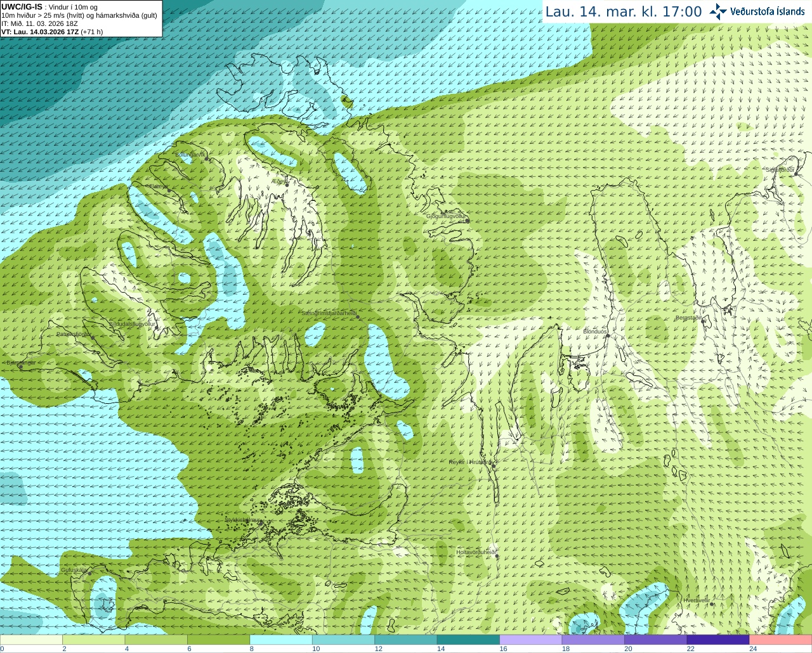812x653 pixels.
Task: Click the legend scale number 8
Action: click(252, 649)
